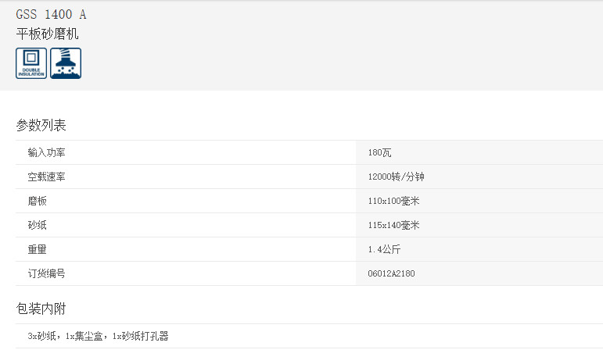
Task: Click the 平板砂磨机 product name
Action: (47, 34)
